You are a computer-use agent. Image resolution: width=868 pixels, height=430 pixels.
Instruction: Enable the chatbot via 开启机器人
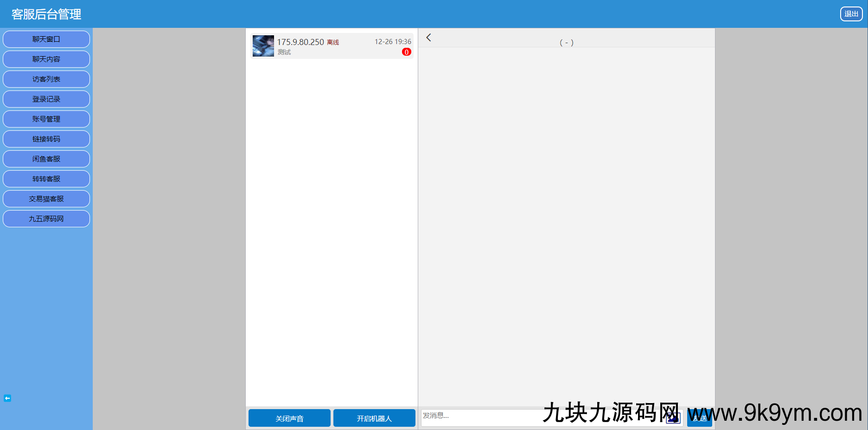click(x=374, y=418)
